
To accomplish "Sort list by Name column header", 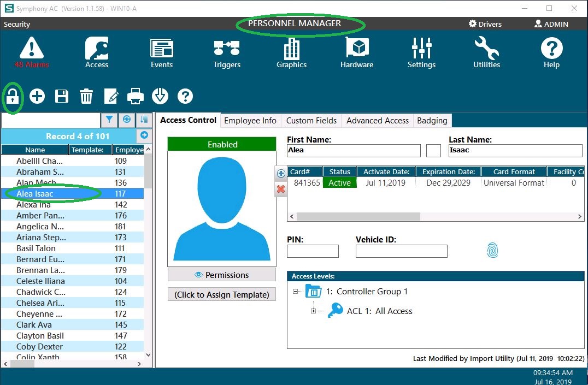I will pyautogui.click(x=35, y=150).
